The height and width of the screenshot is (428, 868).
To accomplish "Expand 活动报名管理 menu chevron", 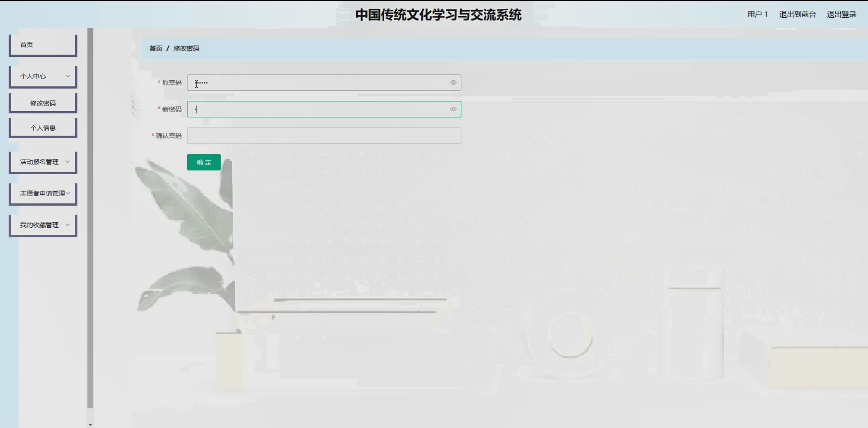I will (x=68, y=162).
